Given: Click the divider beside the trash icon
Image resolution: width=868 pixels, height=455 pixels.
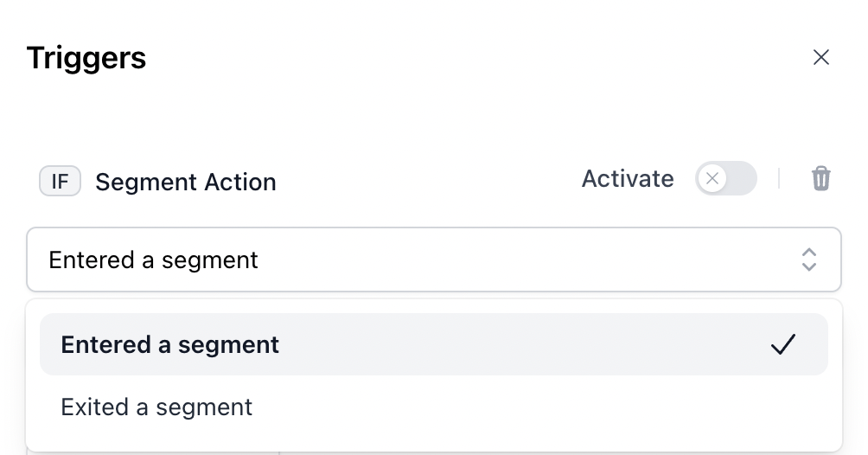Looking at the screenshot, I should point(779,178).
